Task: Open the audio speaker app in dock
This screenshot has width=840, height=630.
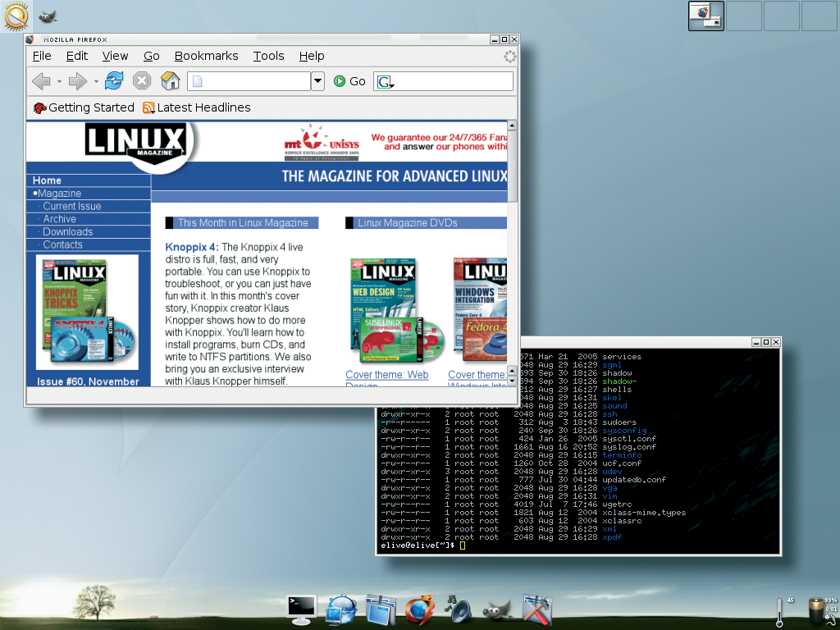Action: click(458, 609)
